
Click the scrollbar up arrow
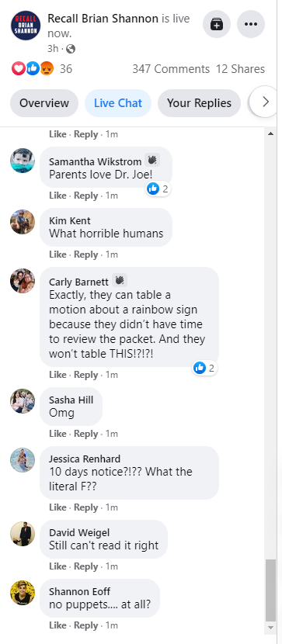pos(270,133)
